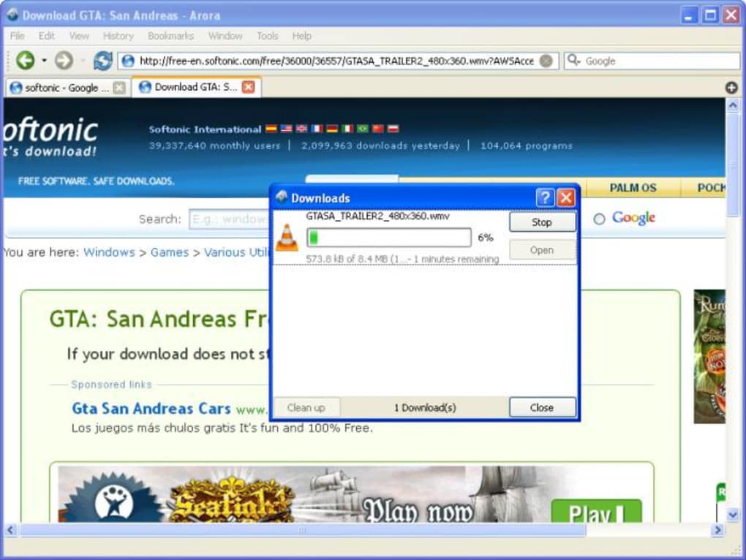Close the 'Download GTA: S...' tab
The image size is (746, 560).
click(248, 87)
